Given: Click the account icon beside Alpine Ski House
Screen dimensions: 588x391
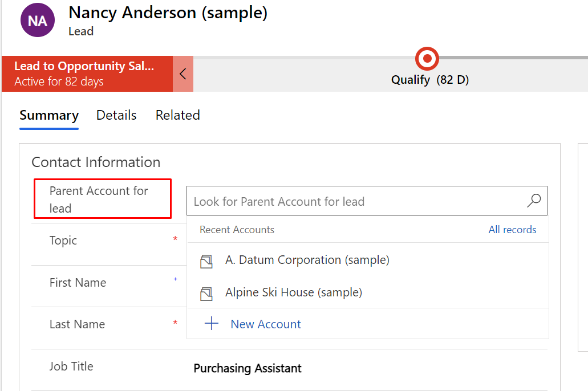Looking at the screenshot, I should [x=206, y=294].
